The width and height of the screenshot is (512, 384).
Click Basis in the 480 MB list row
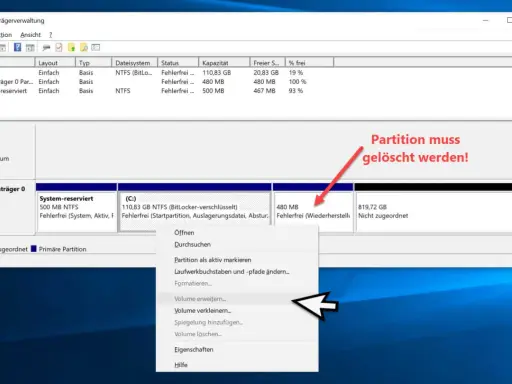(x=86, y=82)
